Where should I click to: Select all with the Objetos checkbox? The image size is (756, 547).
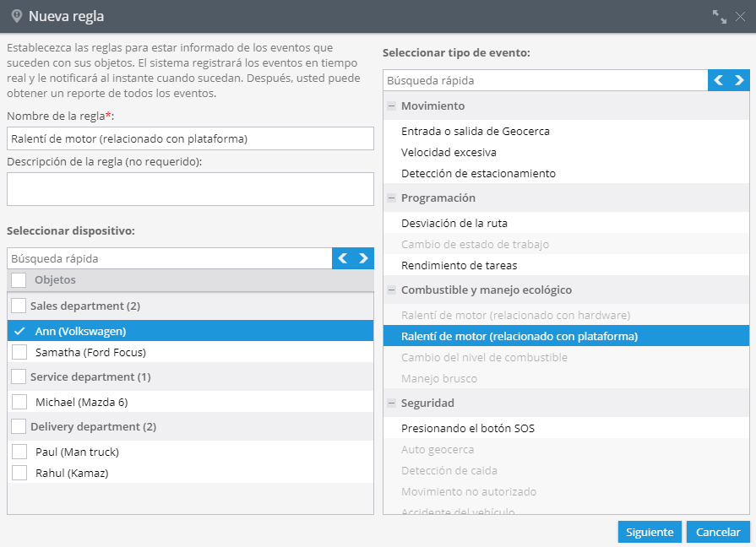(x=19, y=279)
